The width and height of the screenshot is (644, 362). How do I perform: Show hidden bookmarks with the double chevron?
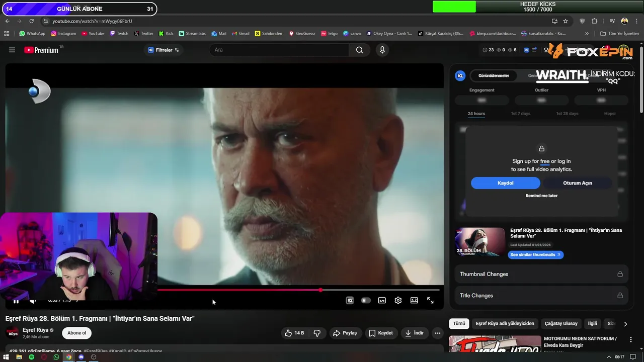587,34
